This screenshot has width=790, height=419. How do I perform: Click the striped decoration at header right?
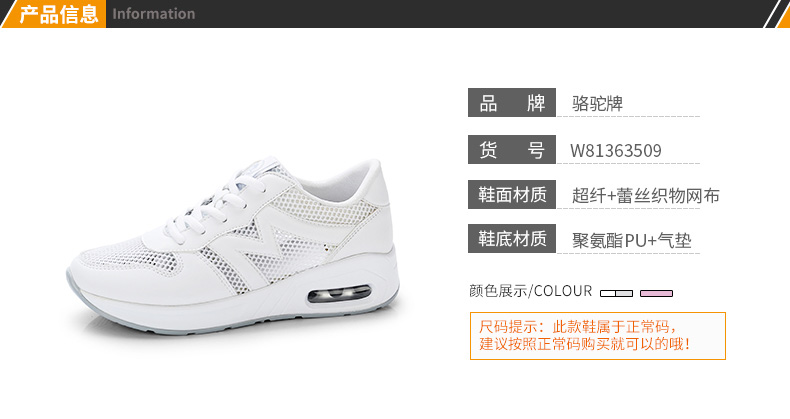pyautogui.click(x=776, y=14)
